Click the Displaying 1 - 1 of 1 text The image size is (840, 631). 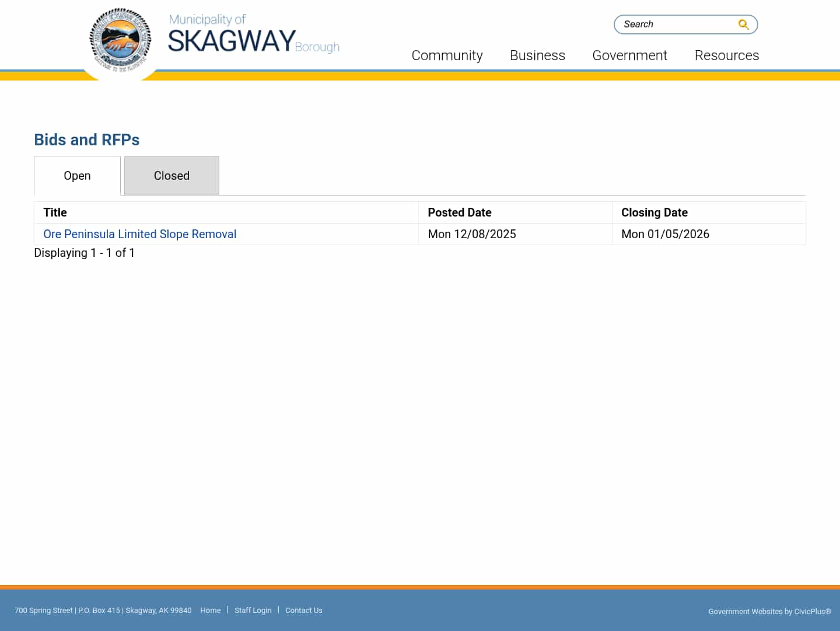coord(84,253)
